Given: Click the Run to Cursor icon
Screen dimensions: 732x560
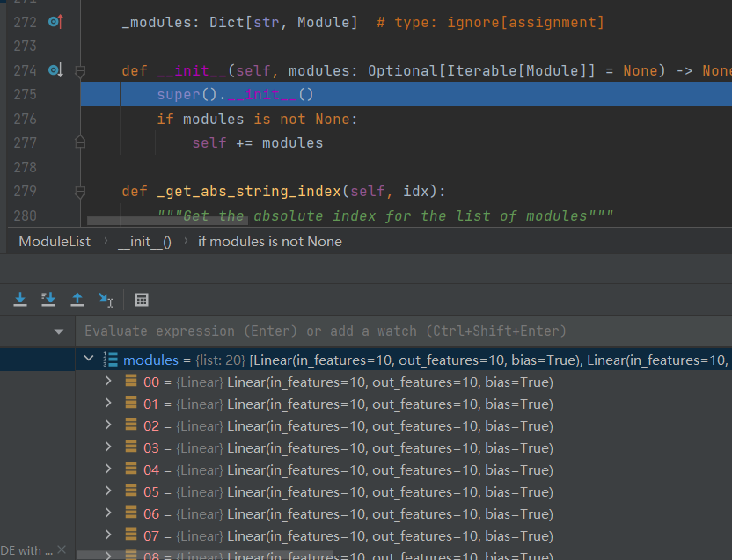Looking at the screenshot, I should 106,300.
